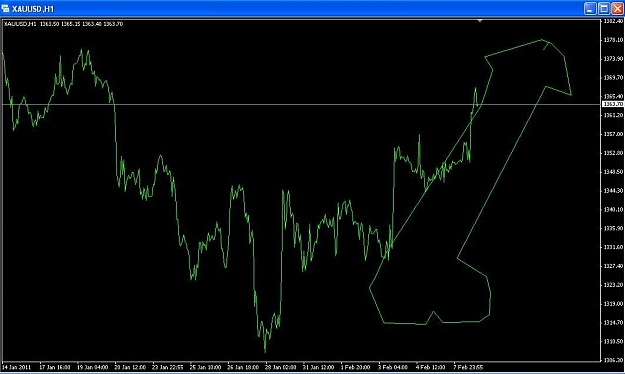Click the 7 Feb 23:55 time label

(468, 367)
